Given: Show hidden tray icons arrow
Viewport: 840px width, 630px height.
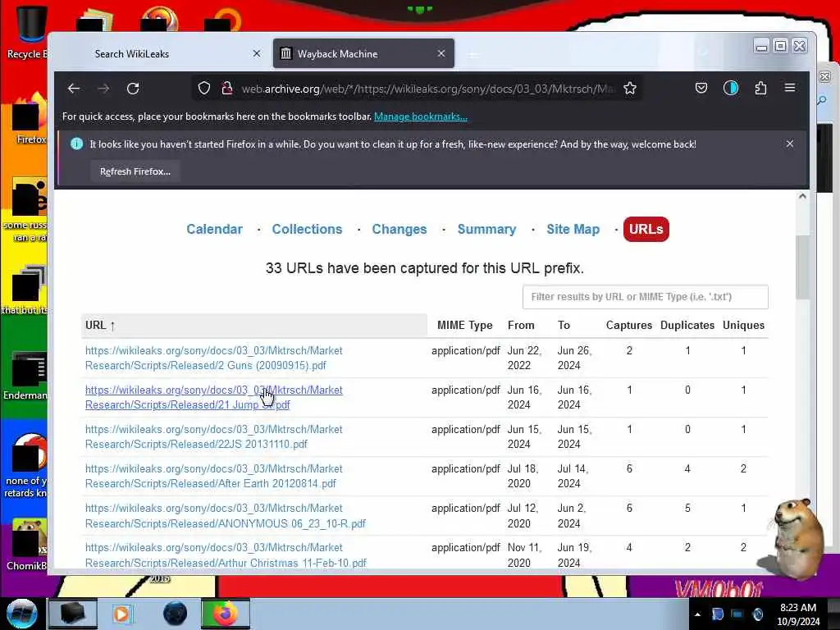Looking at the screenshot, I should click(x=697, y=614).
